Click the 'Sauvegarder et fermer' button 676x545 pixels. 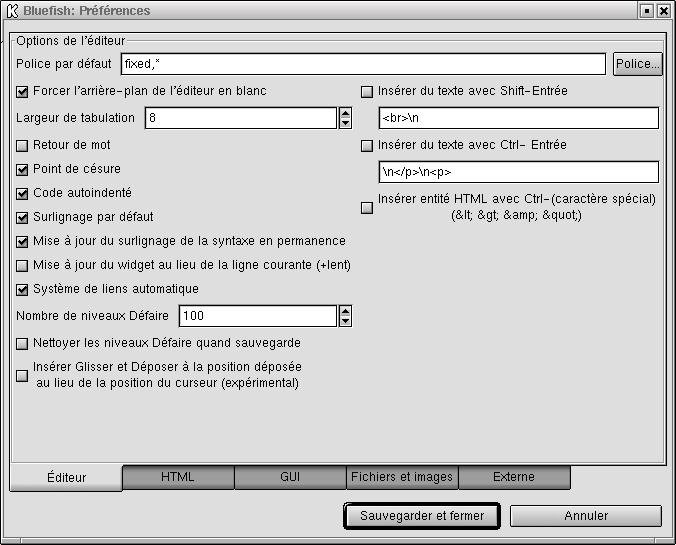click(x=422, y=516)
